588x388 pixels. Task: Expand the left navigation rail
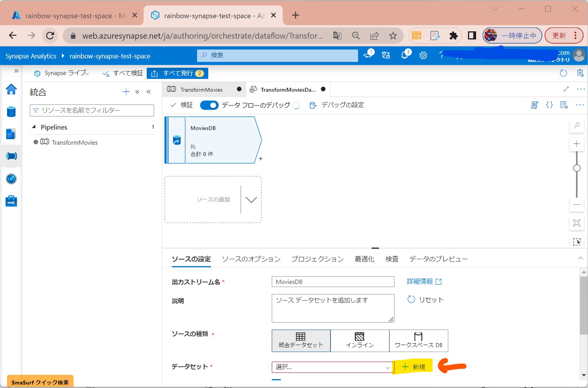pyautogui.click(x=16, y=71)
